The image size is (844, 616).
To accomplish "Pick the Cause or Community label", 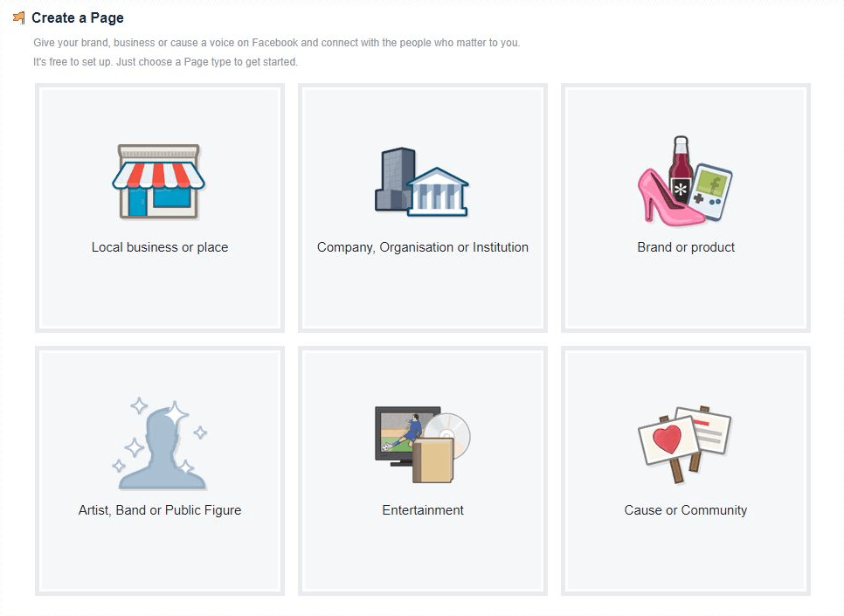I will pyautogui.click(x=686, y=510).
